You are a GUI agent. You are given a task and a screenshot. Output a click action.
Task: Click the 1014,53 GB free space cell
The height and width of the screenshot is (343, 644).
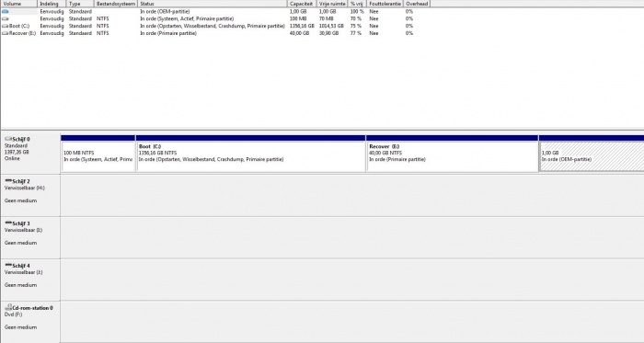331,26
